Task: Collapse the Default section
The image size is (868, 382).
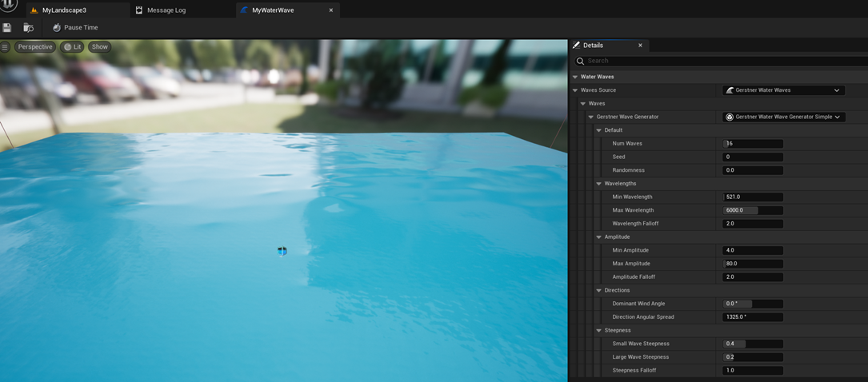Action: point(598,130)
